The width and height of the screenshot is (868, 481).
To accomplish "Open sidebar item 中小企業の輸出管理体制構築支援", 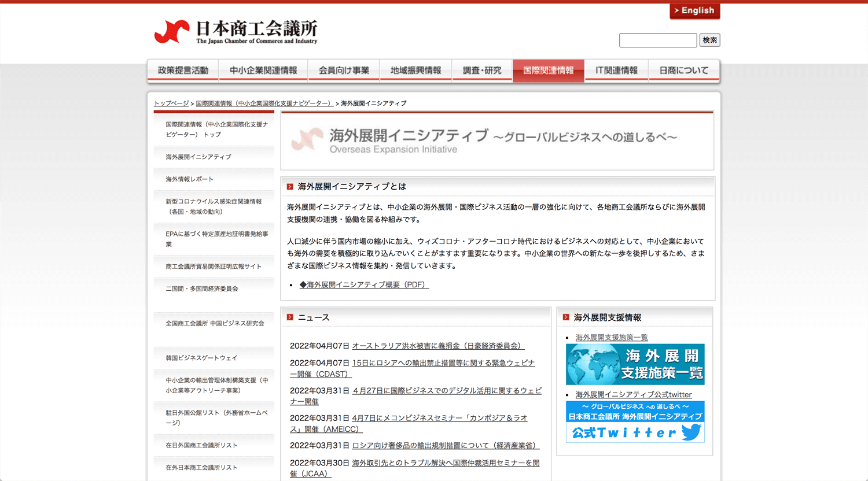I will tap(214, 385).
